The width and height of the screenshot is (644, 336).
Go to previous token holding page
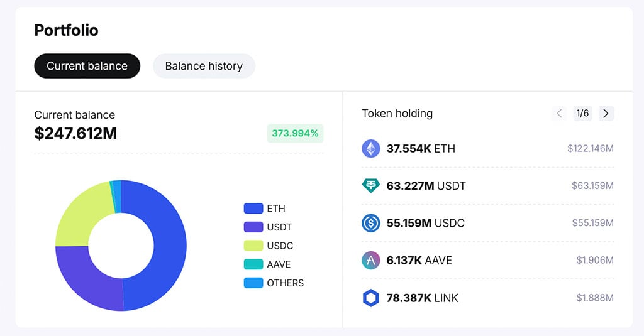pos(559,114)
